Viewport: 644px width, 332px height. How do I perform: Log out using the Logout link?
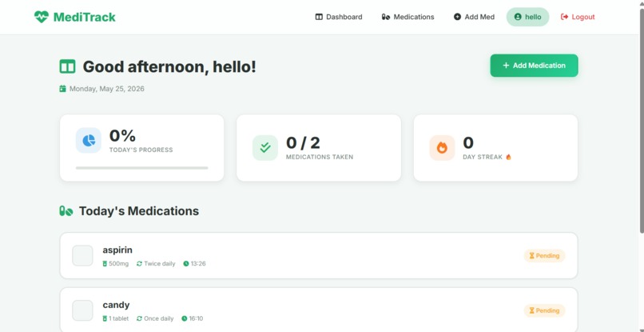(x=578, y=17)
